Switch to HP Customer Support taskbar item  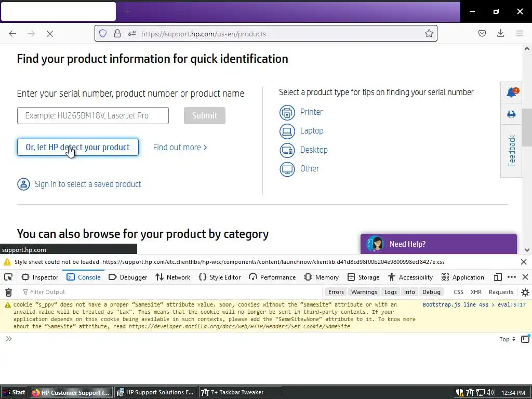tap(71, 392)
